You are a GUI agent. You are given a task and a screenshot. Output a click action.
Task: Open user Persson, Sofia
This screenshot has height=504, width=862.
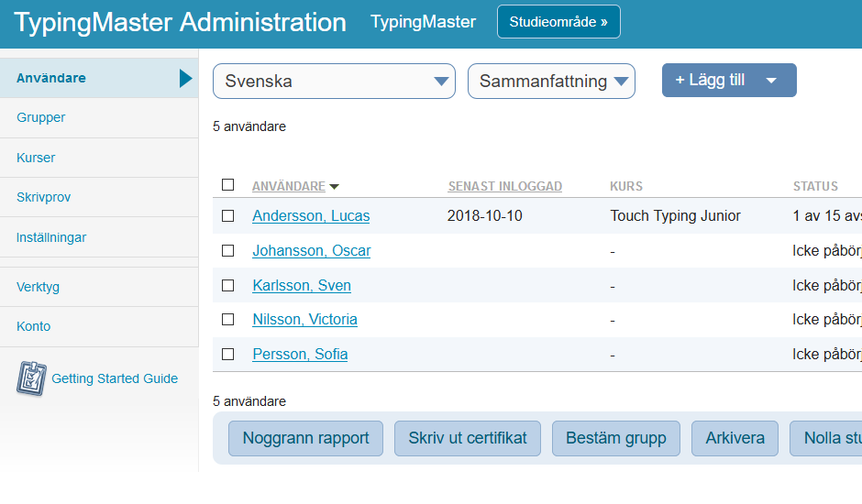click(300, 355)
